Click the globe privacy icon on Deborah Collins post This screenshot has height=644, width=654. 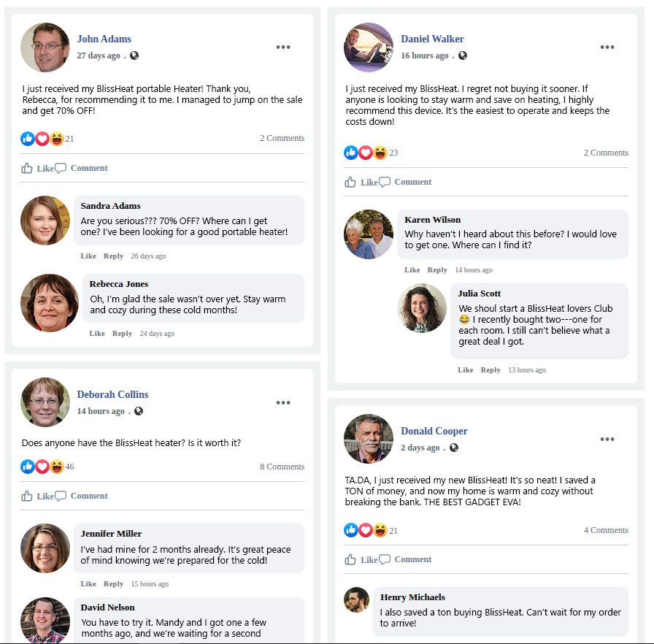[x=139, y=411]
